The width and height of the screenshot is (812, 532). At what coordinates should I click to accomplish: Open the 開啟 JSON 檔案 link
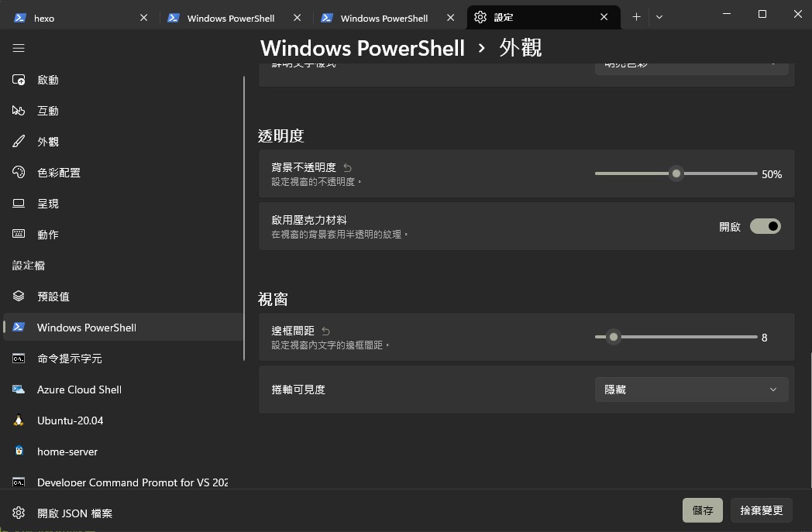(x=74, y=513)
